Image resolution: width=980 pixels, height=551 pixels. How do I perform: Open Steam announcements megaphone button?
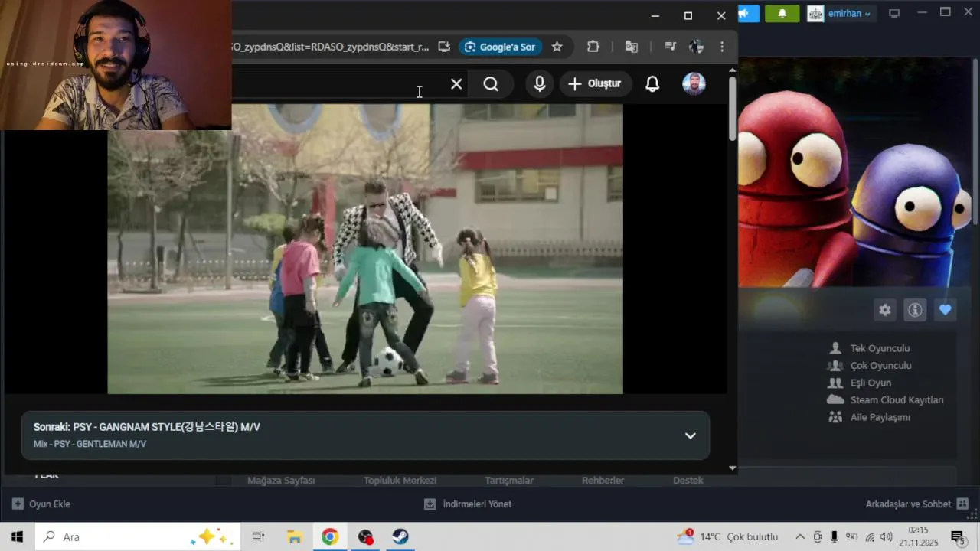[748, 14]
